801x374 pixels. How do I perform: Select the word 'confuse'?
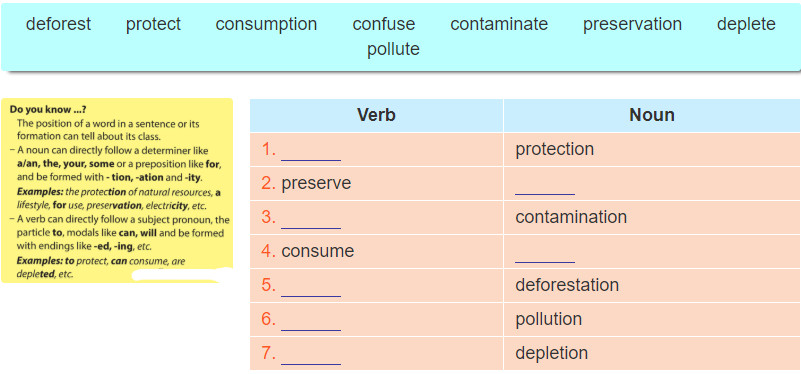(384, 24)
